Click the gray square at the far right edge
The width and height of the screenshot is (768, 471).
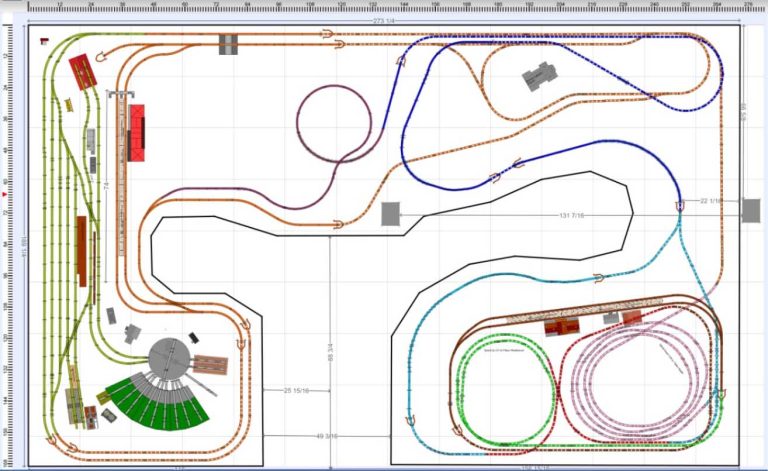point(750,211)
